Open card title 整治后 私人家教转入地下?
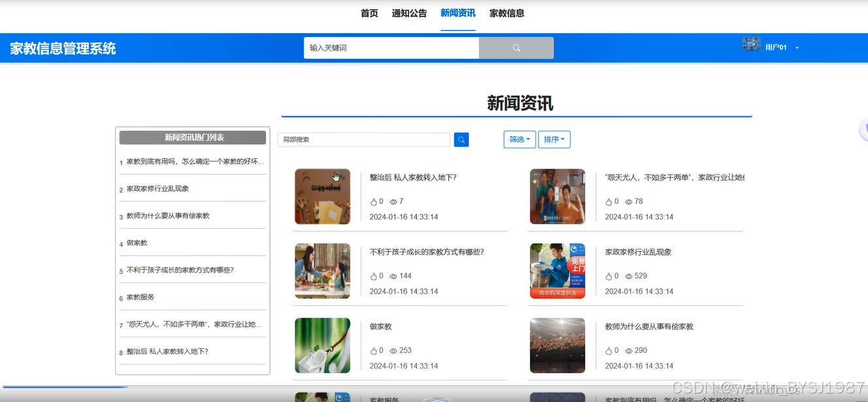The image size is (868, 402). 413,177
